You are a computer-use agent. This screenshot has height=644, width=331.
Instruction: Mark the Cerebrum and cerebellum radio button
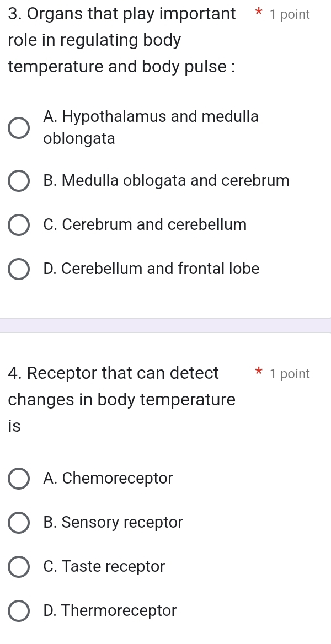(19, 225)
